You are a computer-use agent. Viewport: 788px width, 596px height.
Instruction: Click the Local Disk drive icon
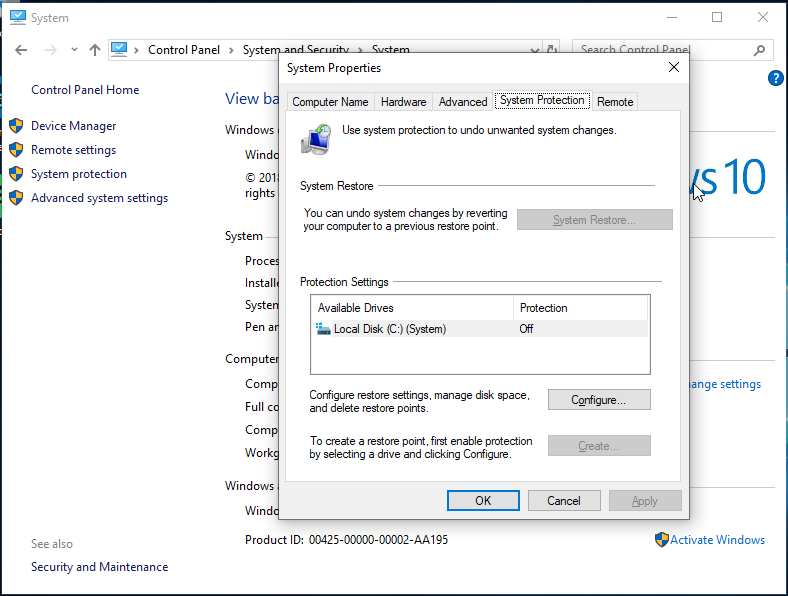[323, 329]
